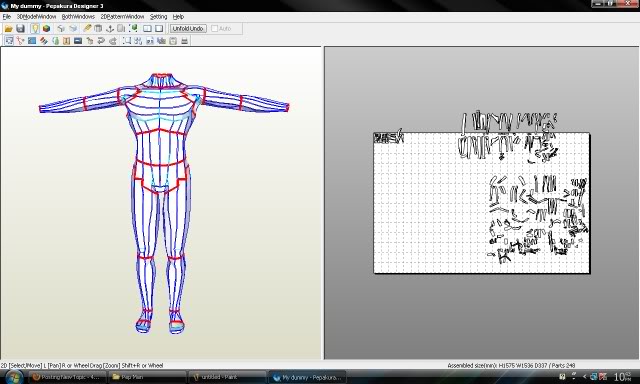640x384 pixels.
Task: Click the first grey cube icon
Action: point(61,29)
